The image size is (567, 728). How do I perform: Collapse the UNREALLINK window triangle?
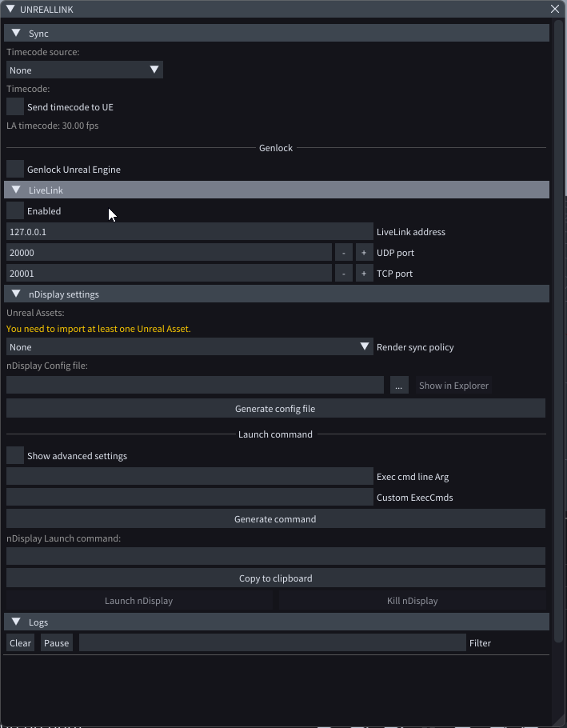[x=10, y=9]
